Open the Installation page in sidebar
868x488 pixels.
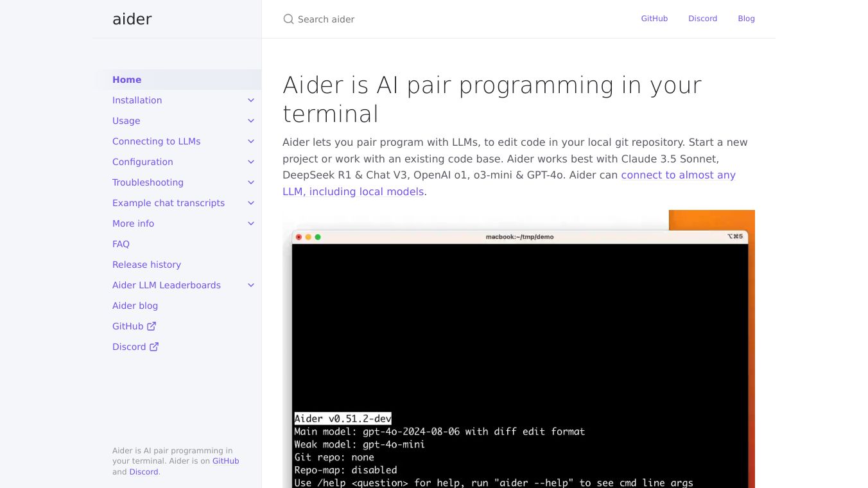[137, 100]
